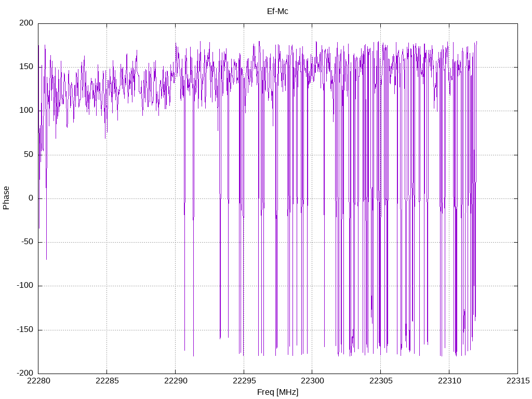Click x-axis tick label 22285
The width and height of the screenshot is (532, 399).
coord(107,381)
